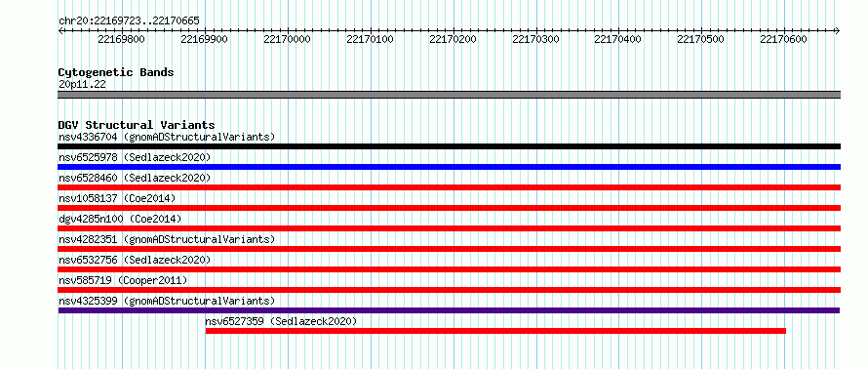Select the gray 20p11.22 cytoband bar
The height and width of the screenshot is (369, 868).
pyautogui.click(x=450, y=95)
